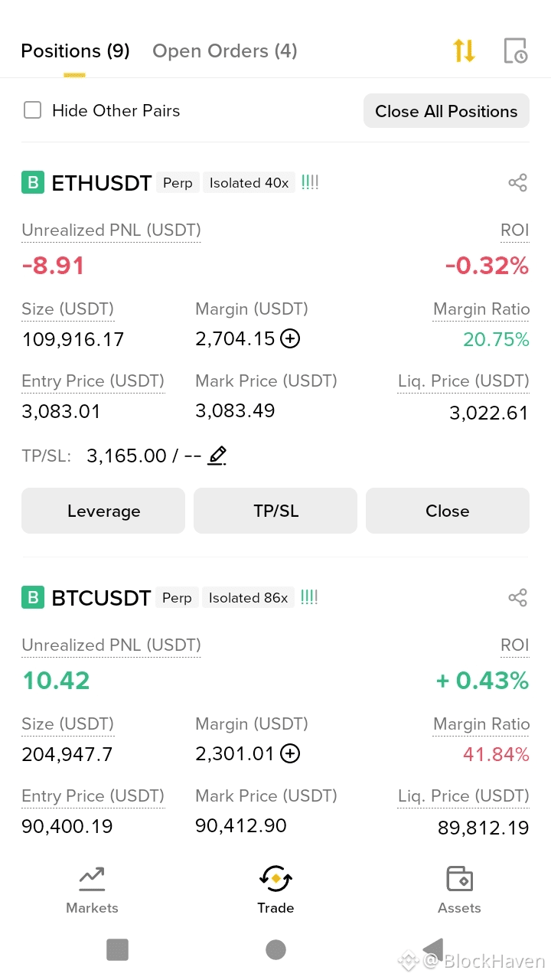Tap the ETHUSDT TP/SL button

(x=275, y=511)
